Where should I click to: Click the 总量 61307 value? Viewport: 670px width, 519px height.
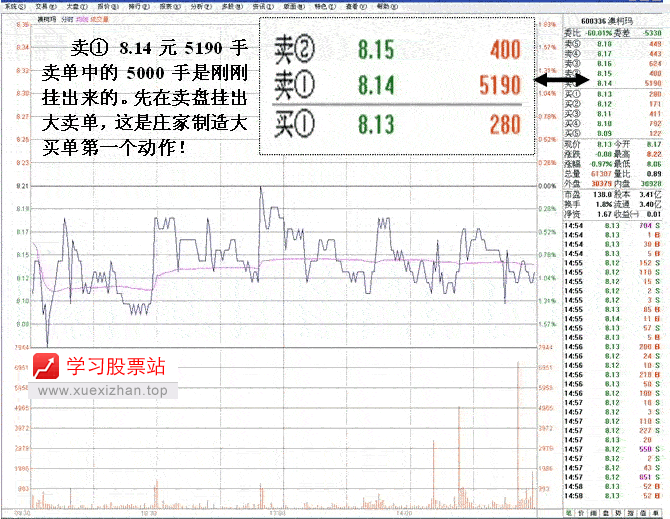pos(602,174)
